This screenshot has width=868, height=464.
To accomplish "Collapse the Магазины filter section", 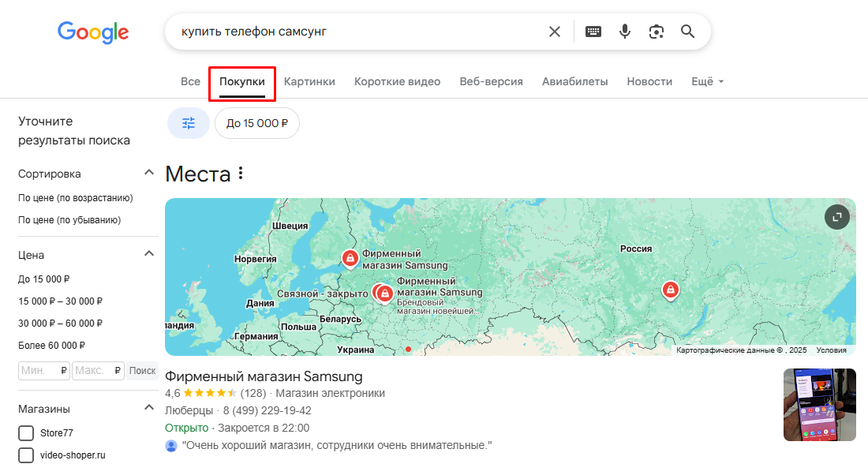I will 148,406.
